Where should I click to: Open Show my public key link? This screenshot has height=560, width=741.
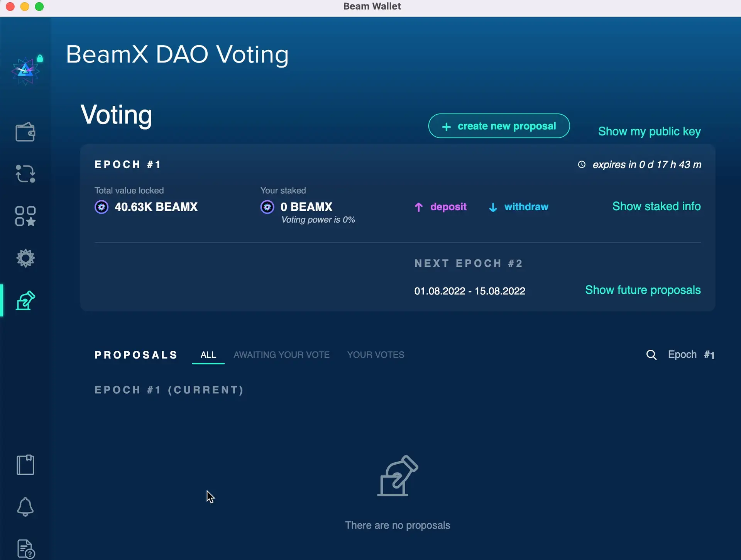[x=649, y=131]
